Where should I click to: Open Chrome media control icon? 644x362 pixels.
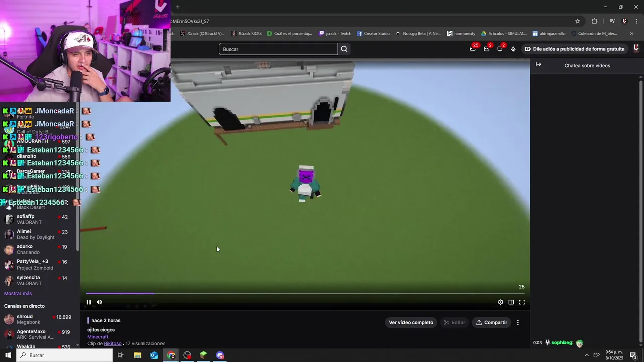[612, 21]
